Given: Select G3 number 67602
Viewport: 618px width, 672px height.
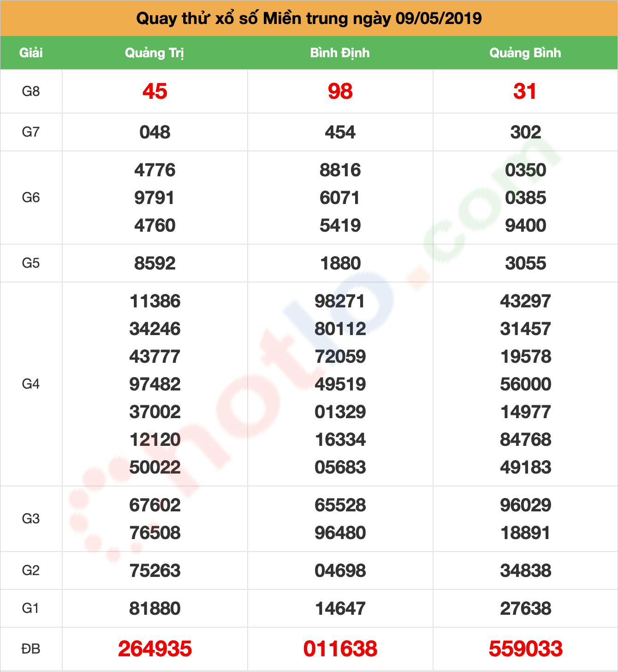Looking at the screenshot, I should pos(155,505).
